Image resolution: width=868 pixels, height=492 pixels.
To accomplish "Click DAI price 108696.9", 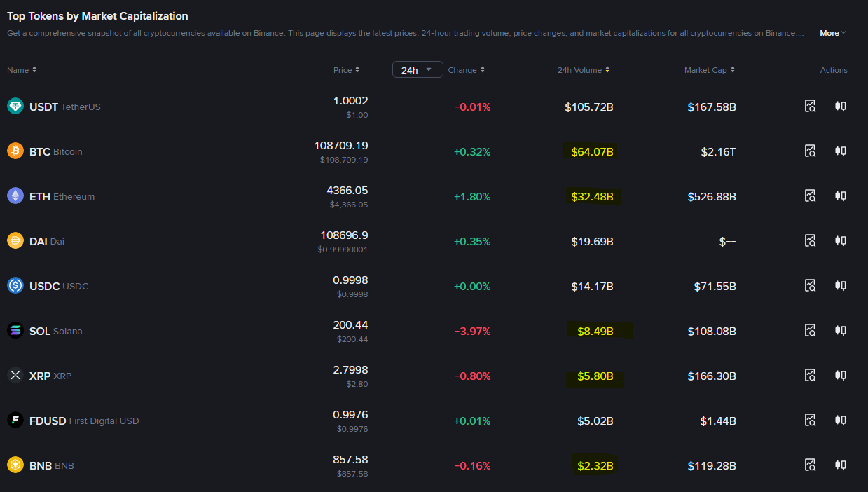I will click(344, 235).
